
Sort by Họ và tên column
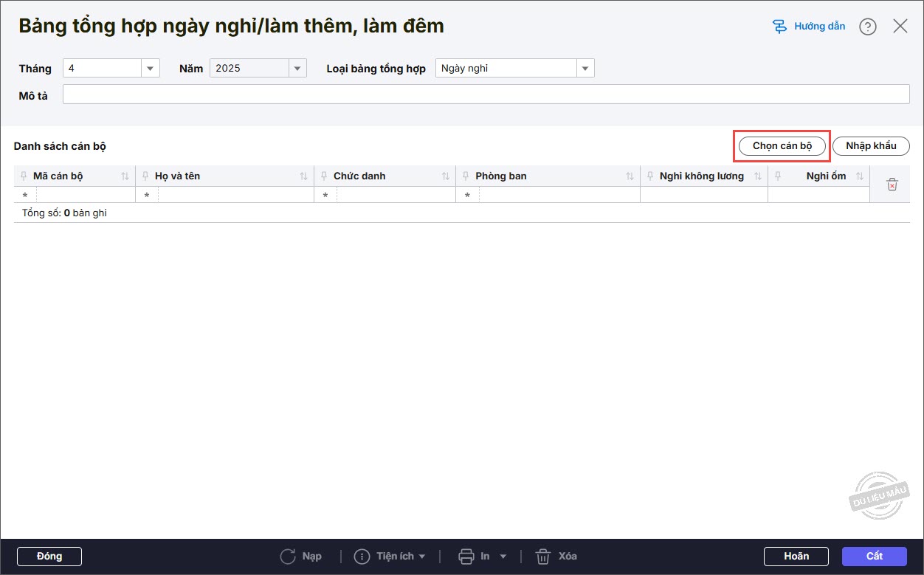pyautogui.click(x=303, y=176)
